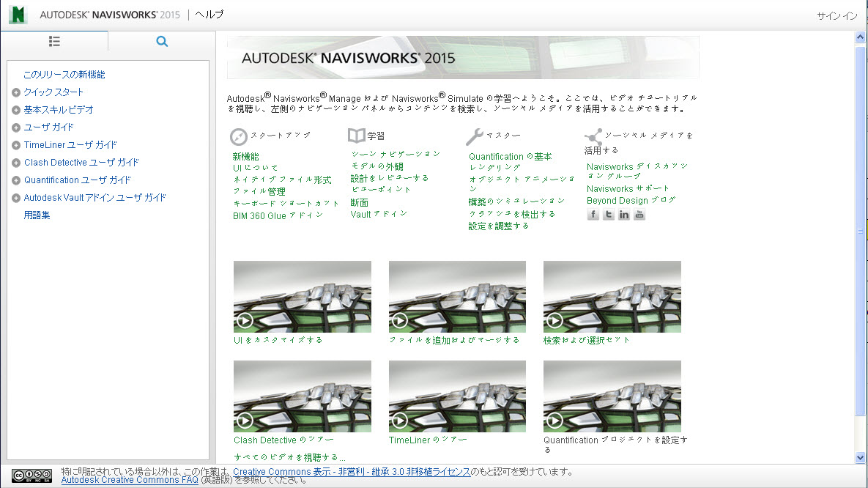
Task: Open the モデルの外観 link
Action: (x=377, y=166)
